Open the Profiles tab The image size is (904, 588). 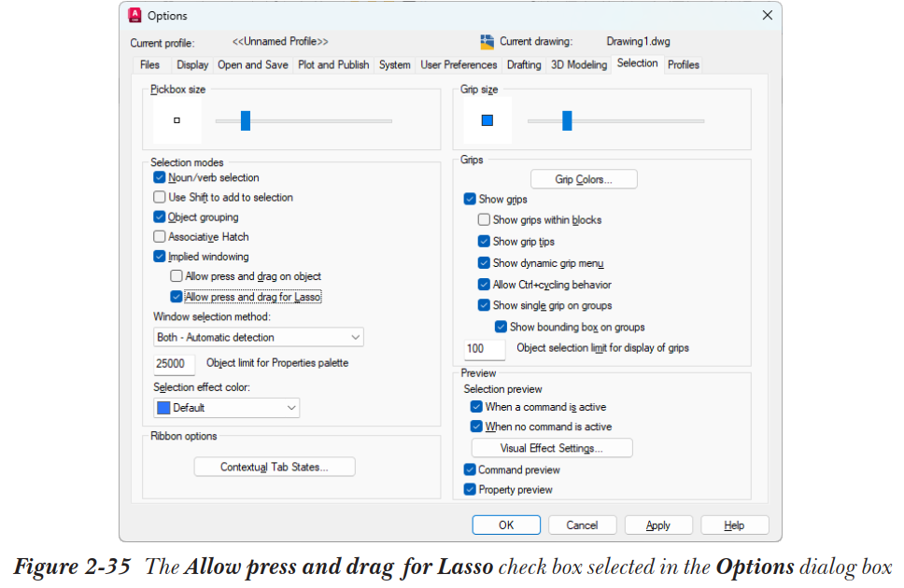pyautogui.click(x=684, y=64)
